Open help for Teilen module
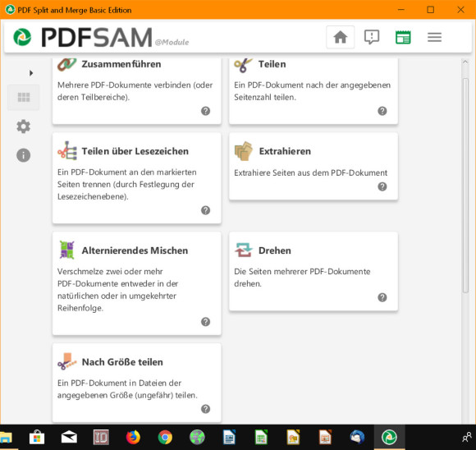This screenshot has height=450, width=476. pos(382,111)
